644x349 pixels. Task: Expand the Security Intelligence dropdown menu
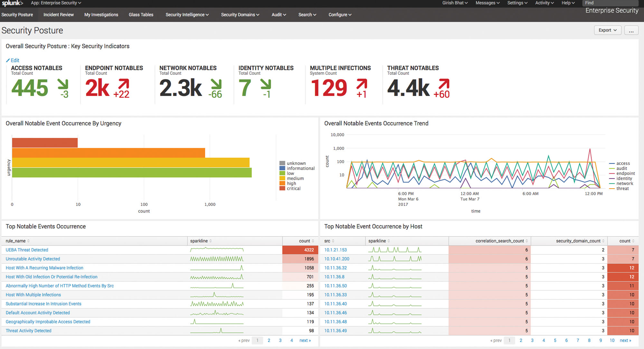pyautogui.click(x=187, y=15)
